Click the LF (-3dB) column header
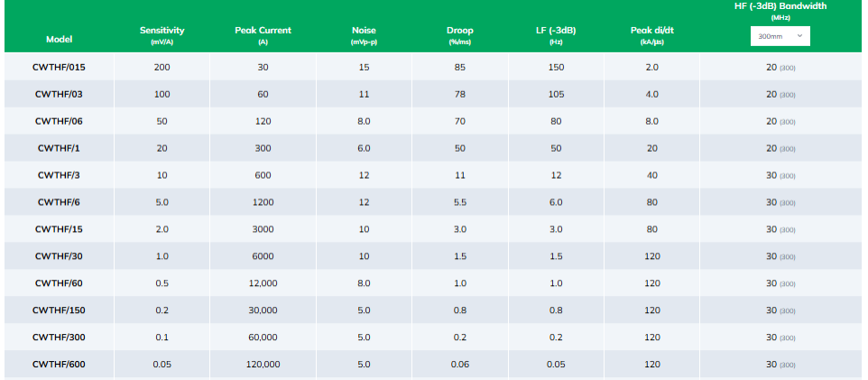 coord(555,31)
